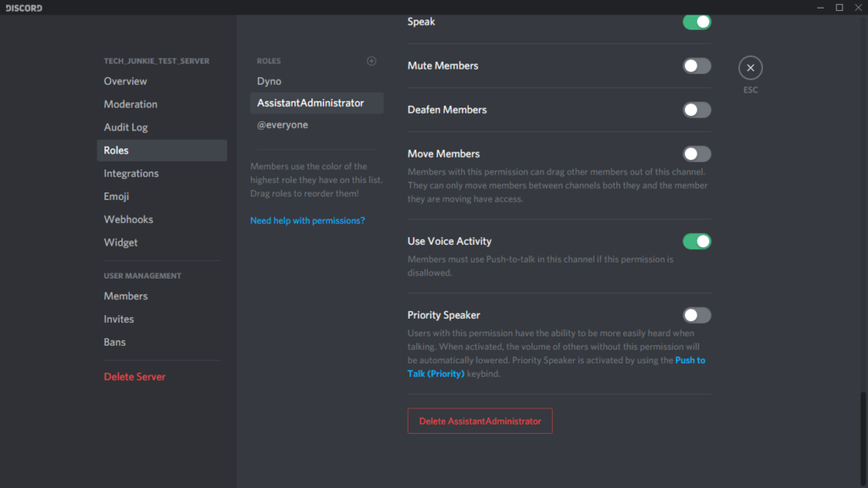Disable the Speak permission toggle
The width and height of the screenshot is (868, 488).
[697, 22]
